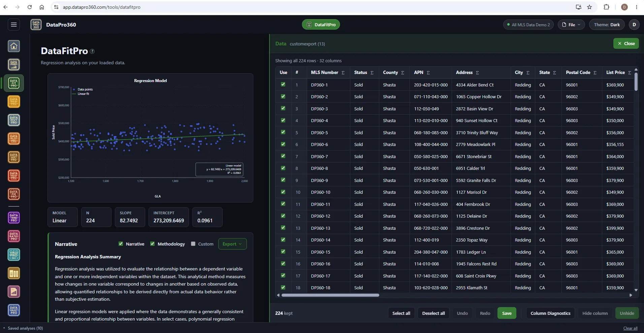Open Data Vault Pro tool
This screenshot has height=333, width=644.
(14, 310)
